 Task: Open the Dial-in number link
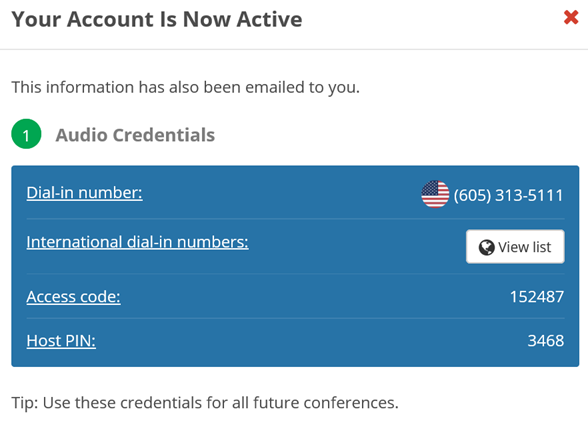click(84, 193)
